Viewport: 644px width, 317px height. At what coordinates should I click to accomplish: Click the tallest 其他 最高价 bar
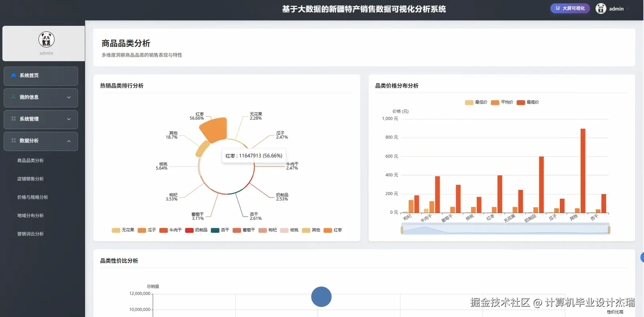(x=583, y=170)
